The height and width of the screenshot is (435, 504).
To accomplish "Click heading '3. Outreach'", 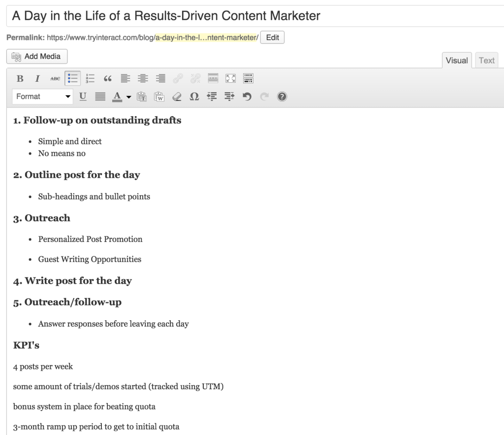I will 41,218.
